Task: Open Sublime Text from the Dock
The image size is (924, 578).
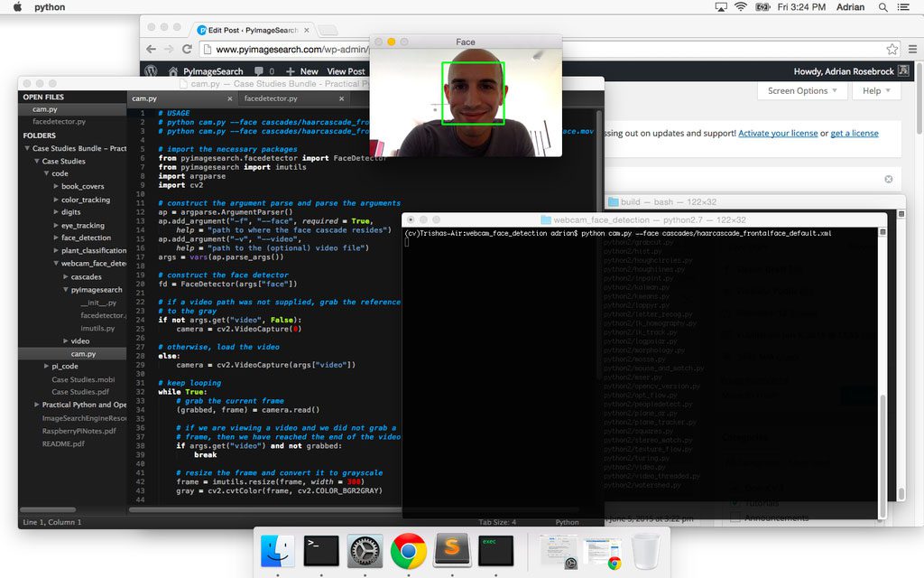Action: [x=452, y=551]
